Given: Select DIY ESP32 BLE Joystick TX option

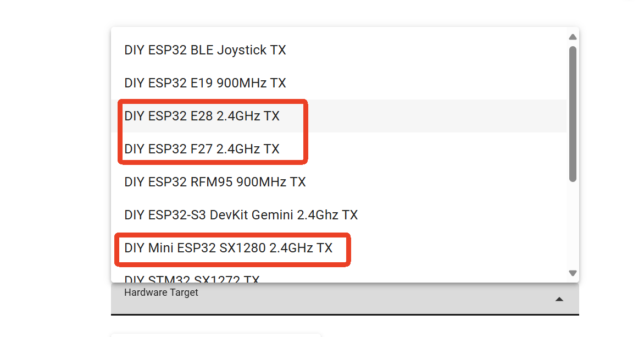Looking at the screenshot, I should pos(205,51).
